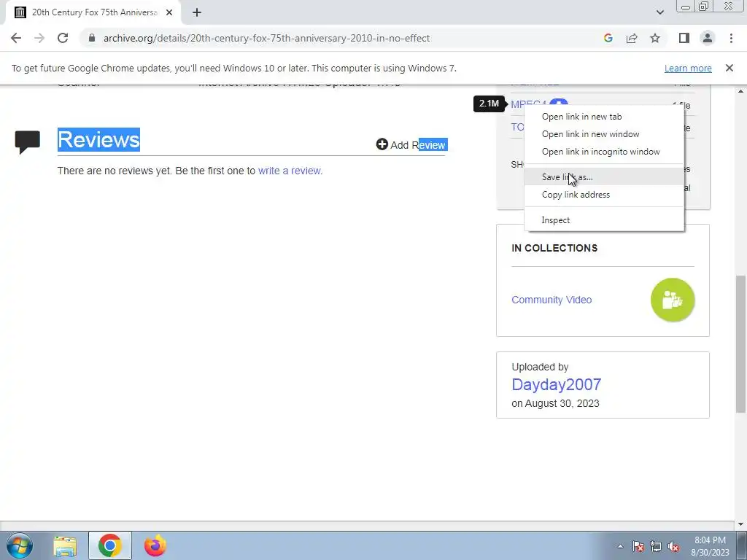Open the Chrome side panel
This screenshot has width=747, height=560.
click(684, 38)
